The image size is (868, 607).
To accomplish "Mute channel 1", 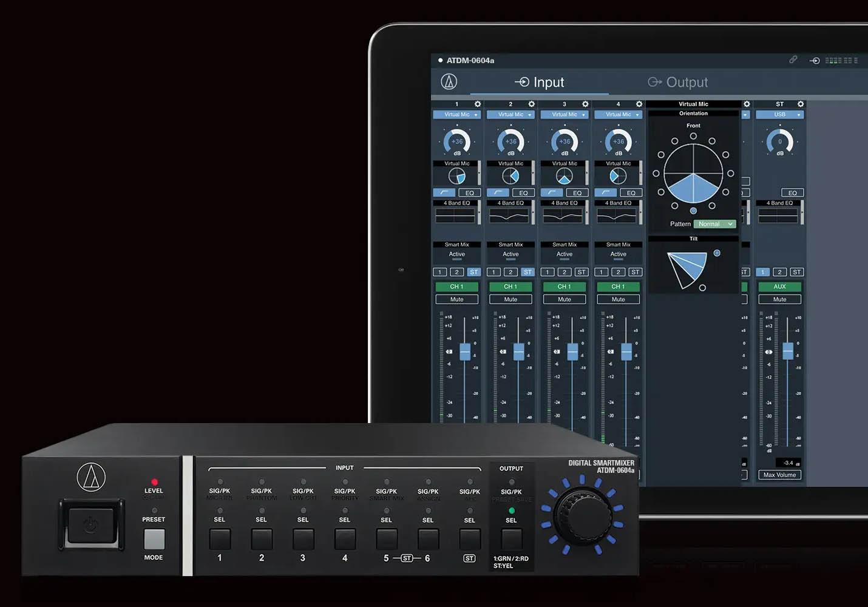I will [456, 299].
